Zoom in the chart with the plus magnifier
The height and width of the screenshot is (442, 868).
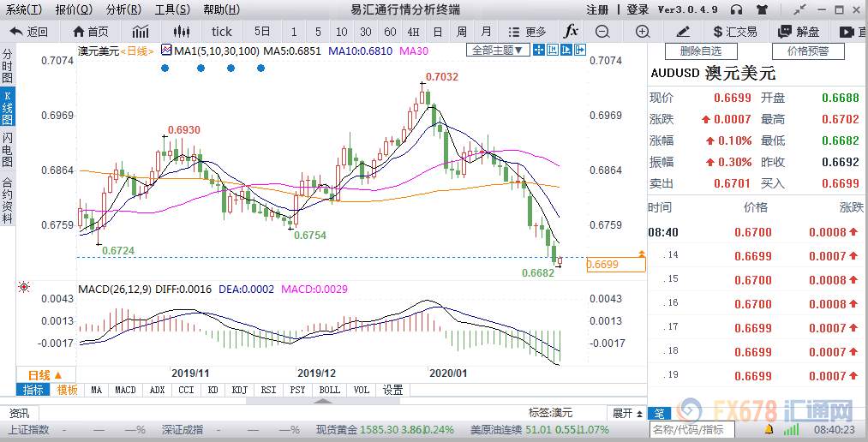tap(642, 32)
